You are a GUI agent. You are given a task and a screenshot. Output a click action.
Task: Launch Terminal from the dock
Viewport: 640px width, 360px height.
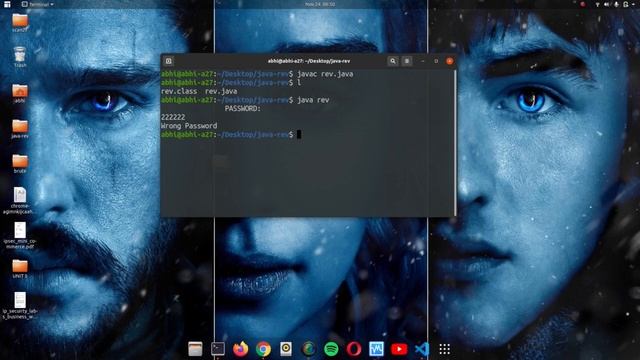pyautogui.click(x=218, y=349)
